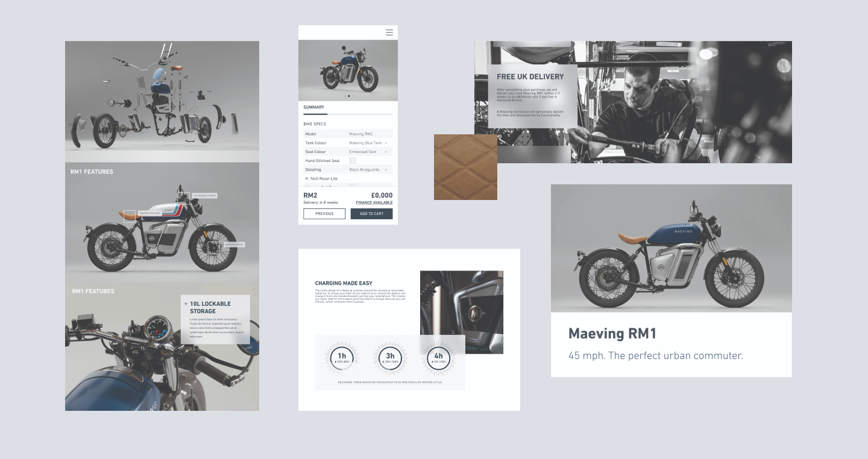Open the Finance Available link
The height and width of the screenshot is (459, 868).
[x=374, y=202]
